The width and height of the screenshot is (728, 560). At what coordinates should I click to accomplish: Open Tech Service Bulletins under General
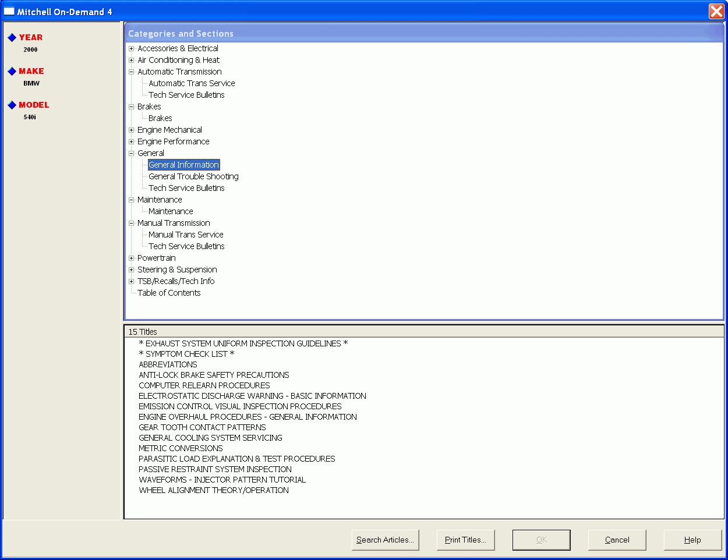click(x=186, y=188)
